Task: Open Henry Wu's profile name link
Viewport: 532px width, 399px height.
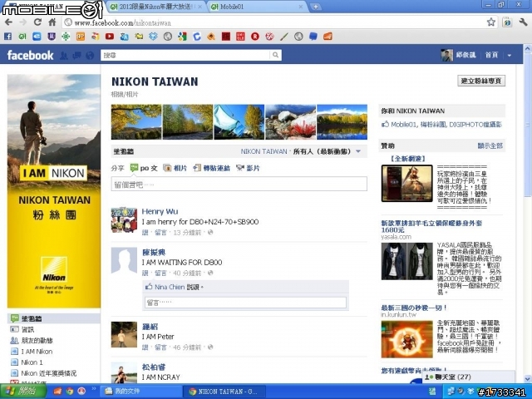Action: point(160,211)
